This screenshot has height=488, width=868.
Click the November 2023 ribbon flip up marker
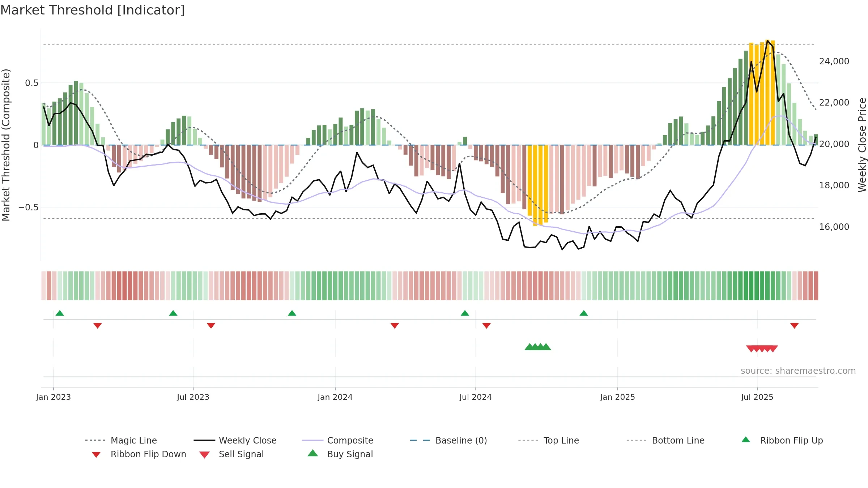click(x=292, y=313)
